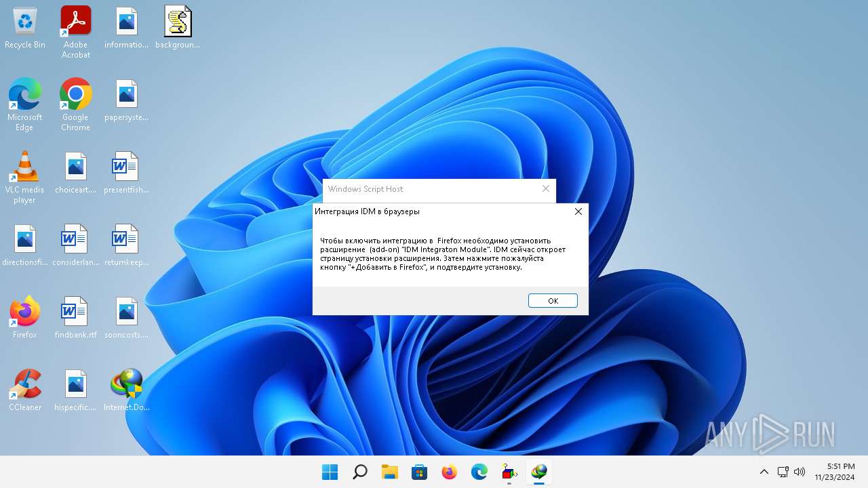The height and width of the screenshot is (488, 868).
Task: Open Firefox from the taskbar
Action: point(450,472)
